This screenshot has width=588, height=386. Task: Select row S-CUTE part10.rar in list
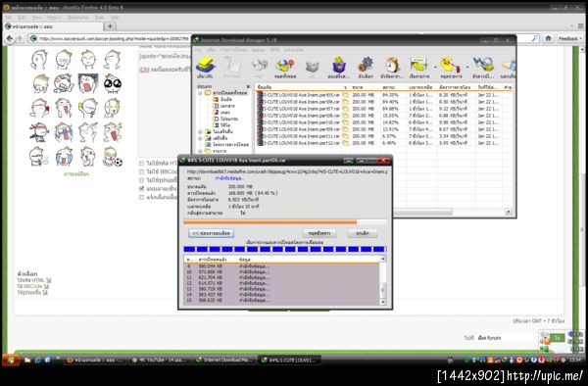pos(384,122)
